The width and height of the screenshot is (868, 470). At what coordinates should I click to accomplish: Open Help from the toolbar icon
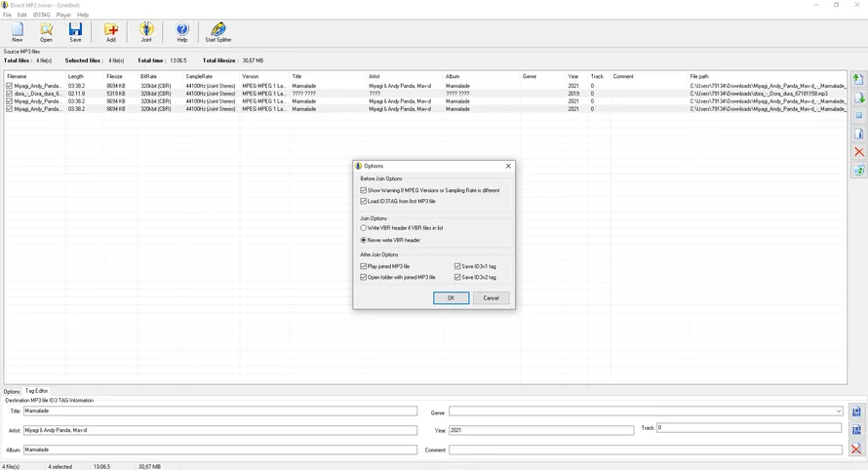coord(182,32)
